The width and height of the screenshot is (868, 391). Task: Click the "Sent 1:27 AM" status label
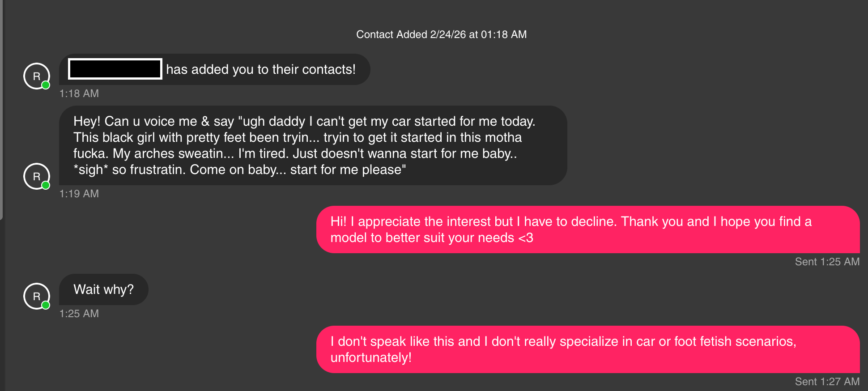[x=827, y=382]
